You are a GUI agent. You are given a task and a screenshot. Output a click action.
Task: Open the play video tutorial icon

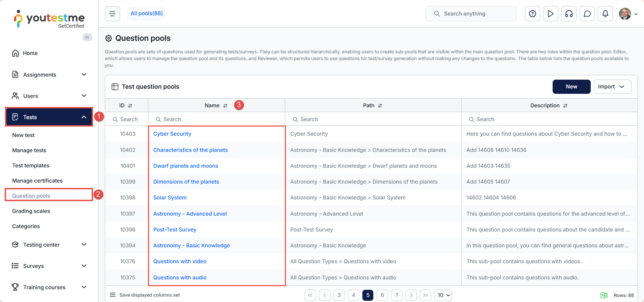click(x=551, y=14)
